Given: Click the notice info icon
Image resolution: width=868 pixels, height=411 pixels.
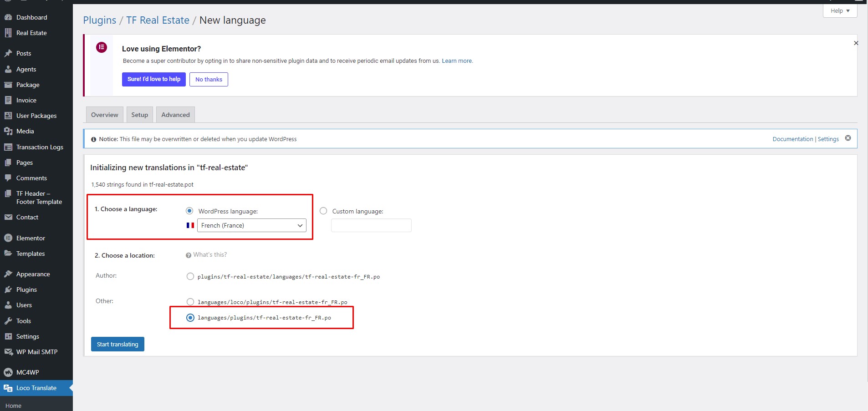Looking at the screenshot, I should click(94, 139).
